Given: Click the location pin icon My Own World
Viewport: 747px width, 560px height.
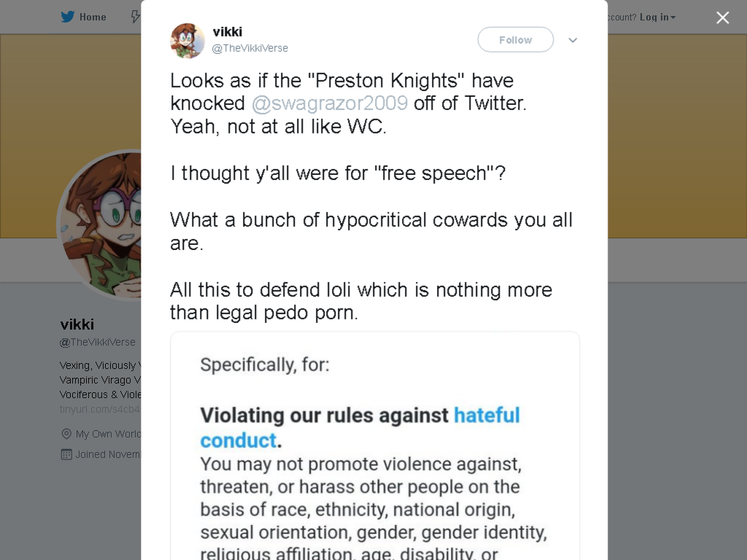Looking at the screenshot, I should click(x=66, y=434).
